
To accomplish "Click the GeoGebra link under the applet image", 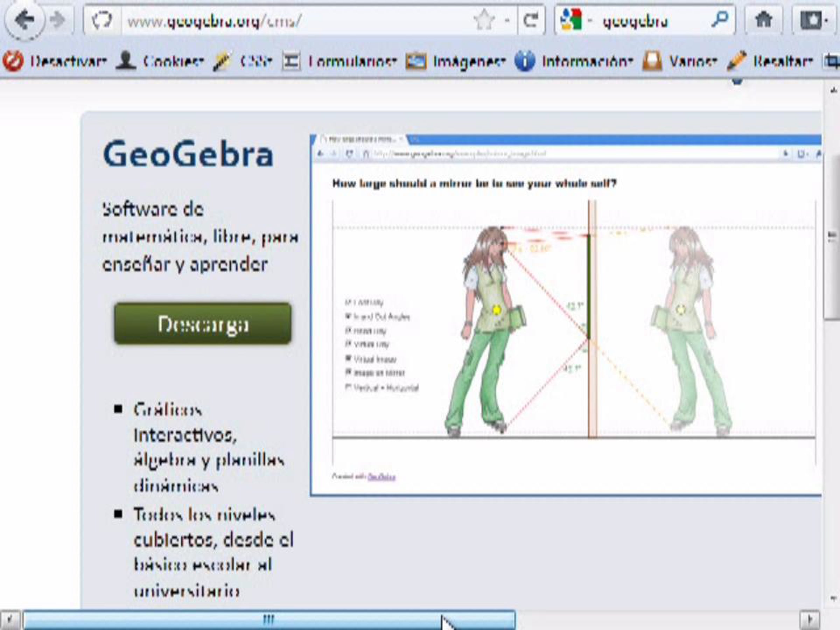I will (x=381, y=477).
